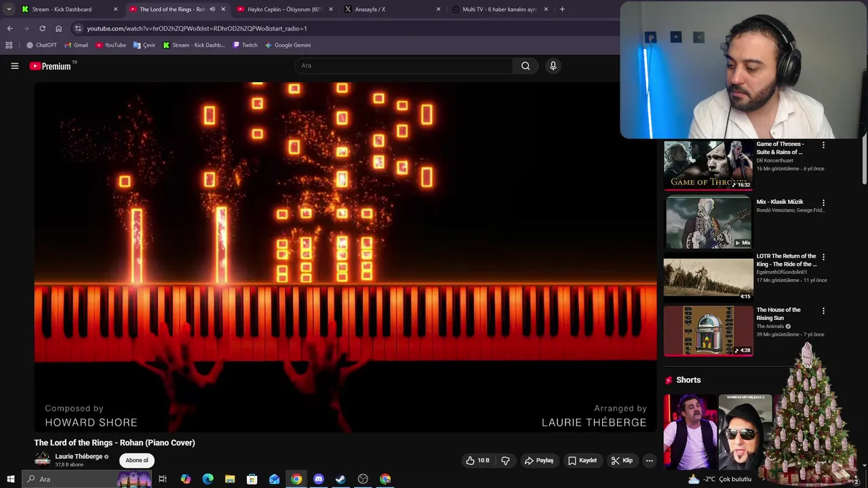
Task: Switch to Multi TV haber tab
Action: coord(499,9)
